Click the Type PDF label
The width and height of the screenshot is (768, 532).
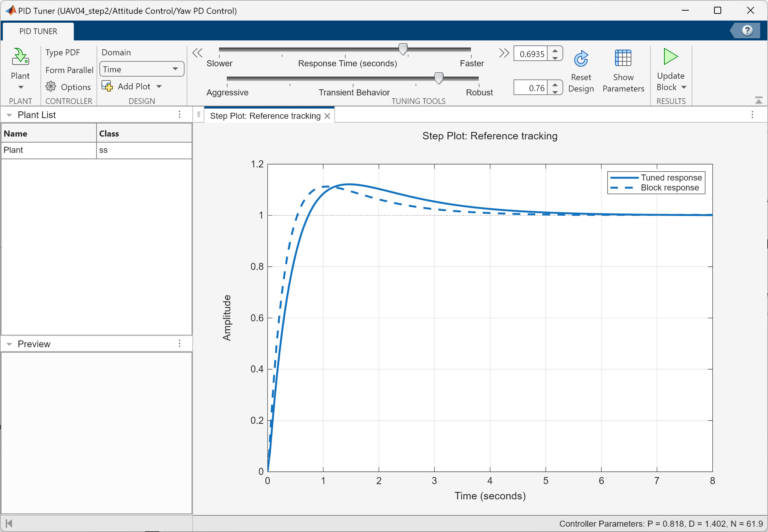(x=62, y=52)
